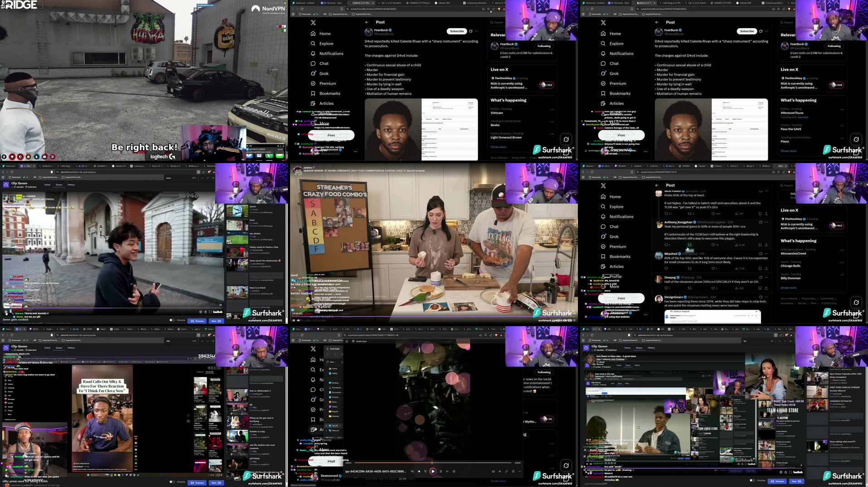Subscribe to FearBuck
Screen dimensions: 868x487
[x=456, y=31]
